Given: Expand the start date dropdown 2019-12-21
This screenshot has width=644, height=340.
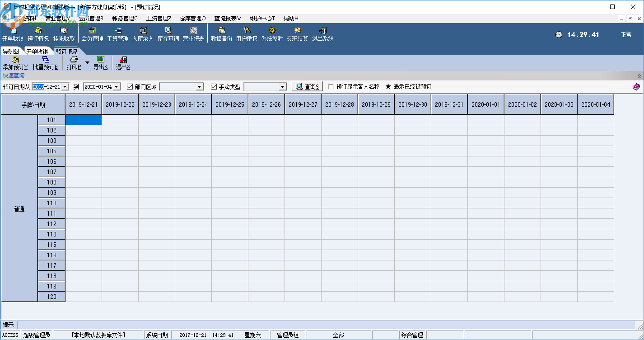Looking at the screenshot, I should point(65,87).
